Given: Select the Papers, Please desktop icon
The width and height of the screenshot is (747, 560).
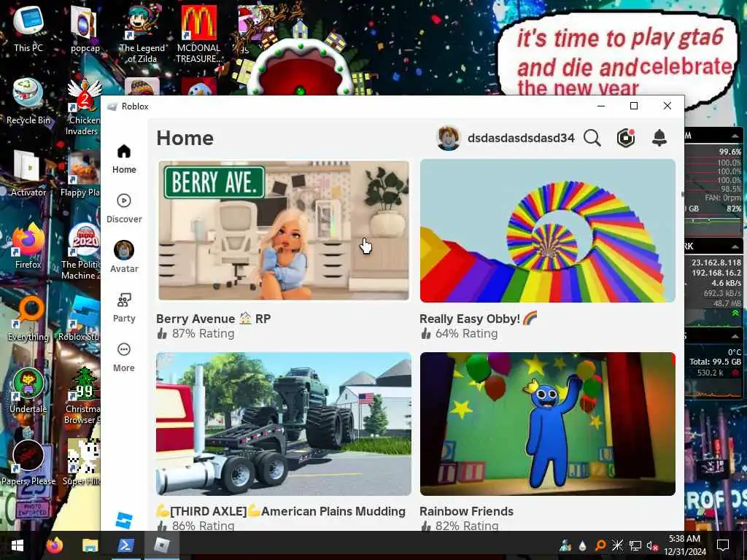Looking at the screenshot, I should click(28, 462).
